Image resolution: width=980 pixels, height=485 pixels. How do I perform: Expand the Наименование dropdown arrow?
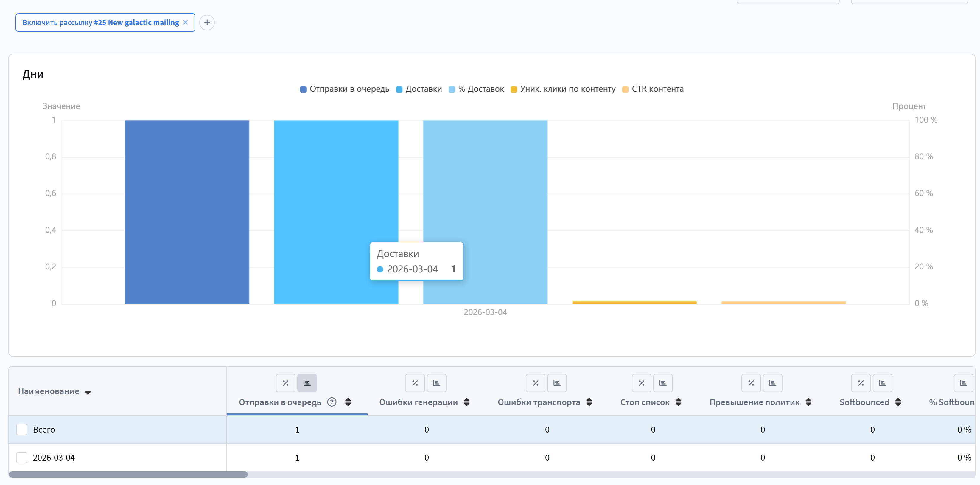coord(88,393)
